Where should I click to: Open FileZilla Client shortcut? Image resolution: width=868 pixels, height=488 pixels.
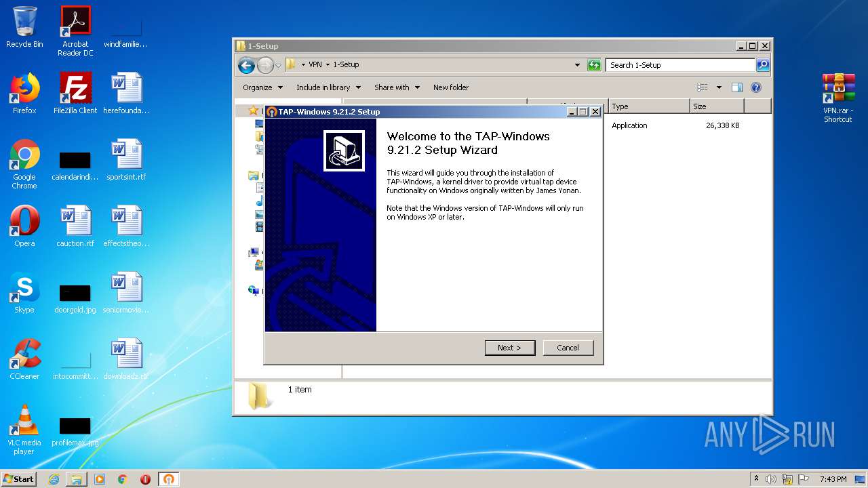point(75,94)
